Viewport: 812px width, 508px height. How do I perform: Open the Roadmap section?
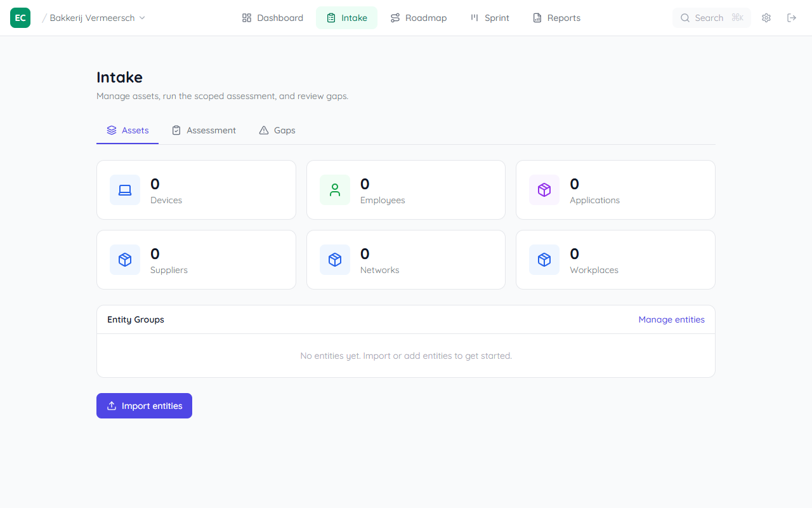[x=418, y=18]
